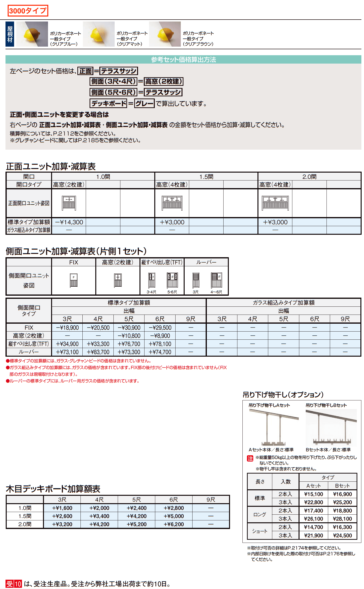364x589 pixels.
Task: Click the first boxed テラスサッシ label for 正面
Action: (x=118, y=71)
